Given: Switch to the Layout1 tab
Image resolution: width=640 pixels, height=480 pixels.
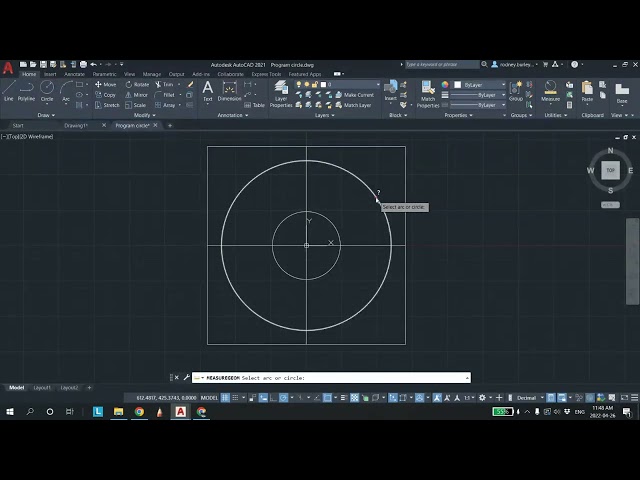Looking at the screenshot, I should click(x=42, y=388).
